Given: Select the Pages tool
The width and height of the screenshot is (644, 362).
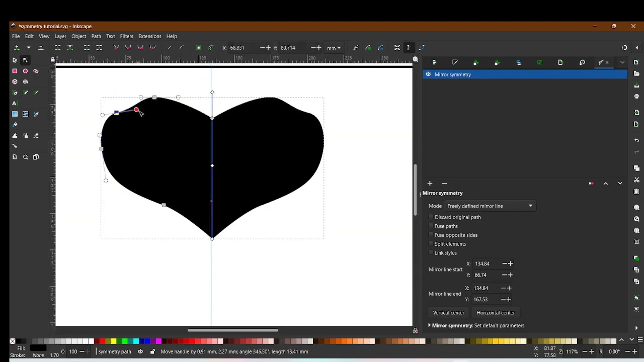Looking at the screenshot, I should pyautogui.click(x=36, y=157).
